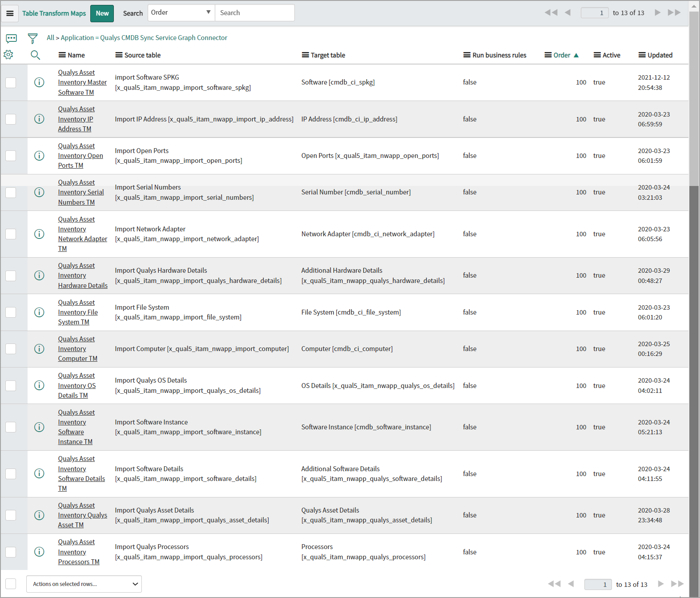This screenshot has width=700, height=598.
Task: Preview info for Computer TM row
Action: [x=39, y=349]
